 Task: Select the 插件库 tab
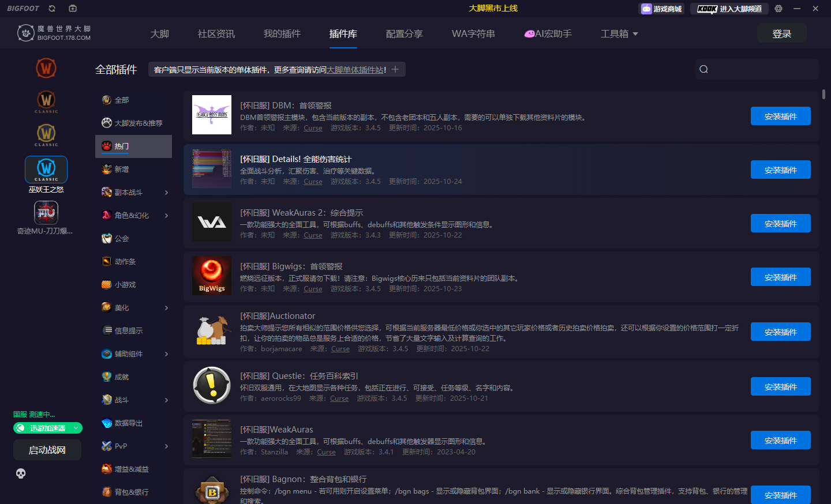click(343, 34)
